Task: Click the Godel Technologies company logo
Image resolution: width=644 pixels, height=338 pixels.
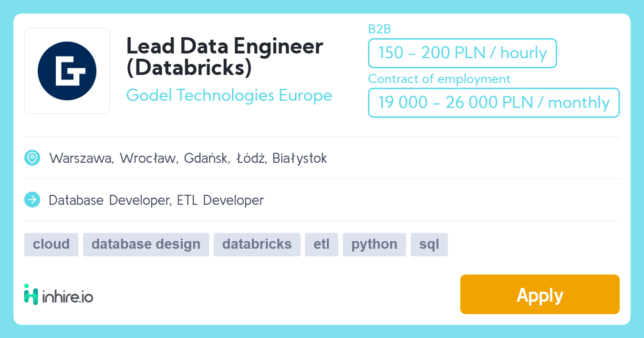Action: [67, 71]
